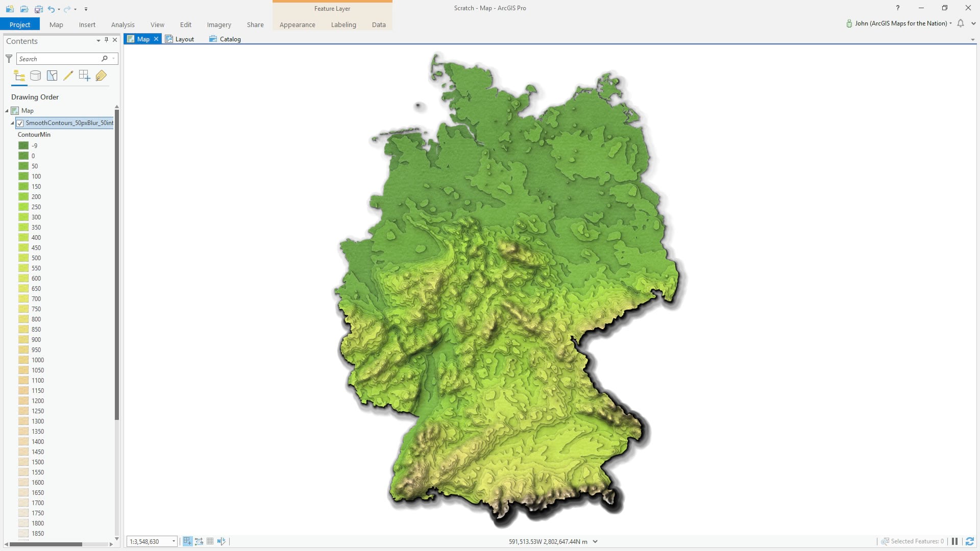Click the -9 contour color swatch
The width and height of the screenshot is (980, 551).
(x=23, y=145)
